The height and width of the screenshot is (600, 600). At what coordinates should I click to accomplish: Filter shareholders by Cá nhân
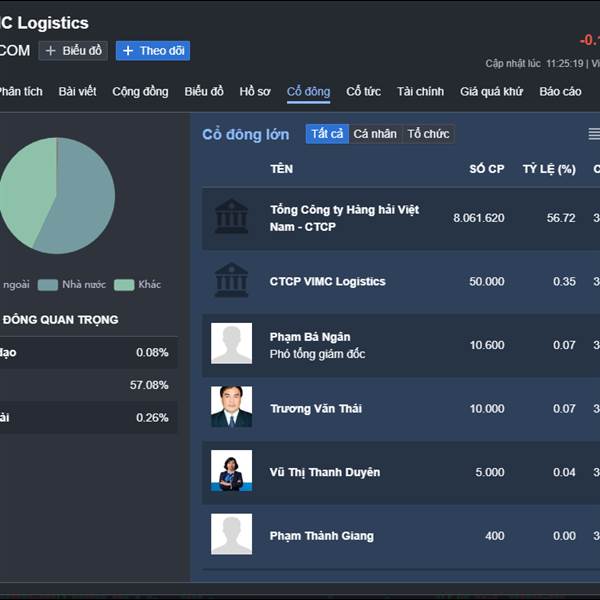coord(375,134)
